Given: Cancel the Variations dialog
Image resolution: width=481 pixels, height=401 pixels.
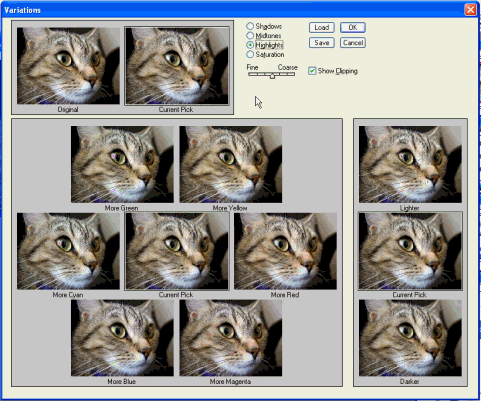Looking at the screenshot, I should pyautogui.click(x=353, y=43).
